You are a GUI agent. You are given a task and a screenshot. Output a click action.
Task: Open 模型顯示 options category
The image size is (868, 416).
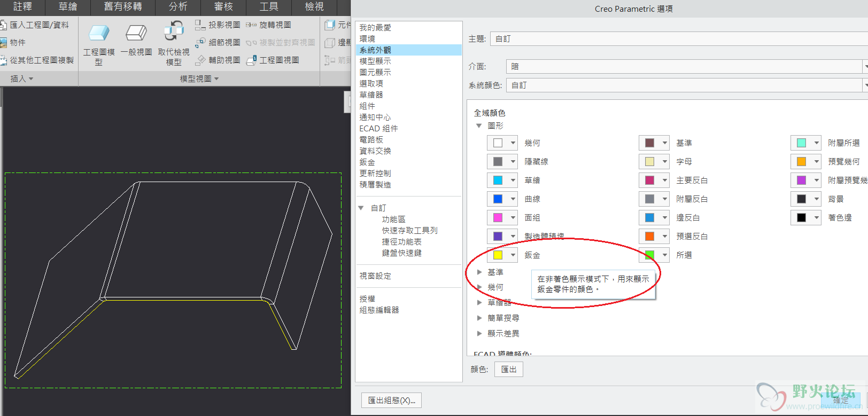408,61
